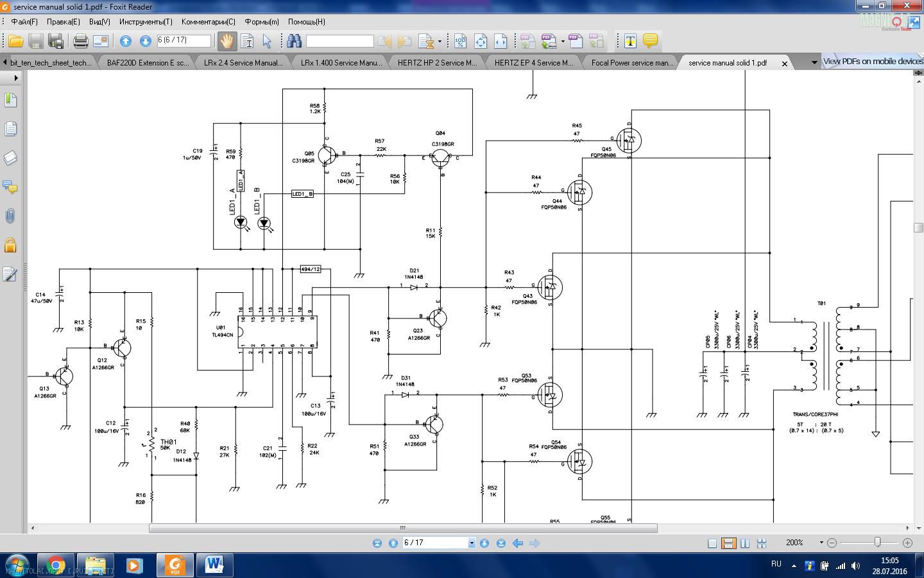Image resolution: width=924 pixels, height=578 pixels.
Task: Switch to continuous page layout
Action: coord(728,543)
